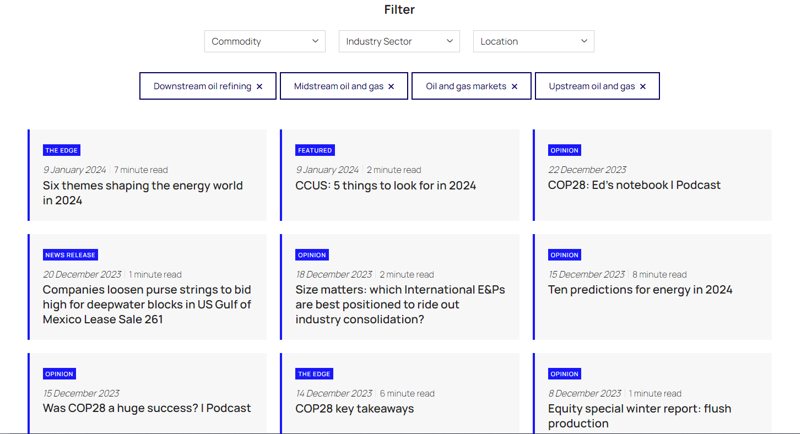Click THE EDGE tag on Six themes card
Viewport: 800px width, 434px height.
(61, 150)
